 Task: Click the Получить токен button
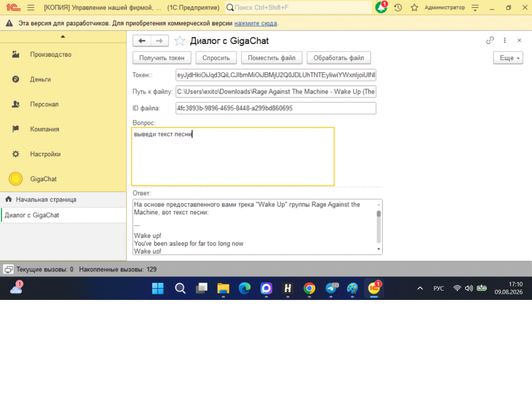(162, 58)
